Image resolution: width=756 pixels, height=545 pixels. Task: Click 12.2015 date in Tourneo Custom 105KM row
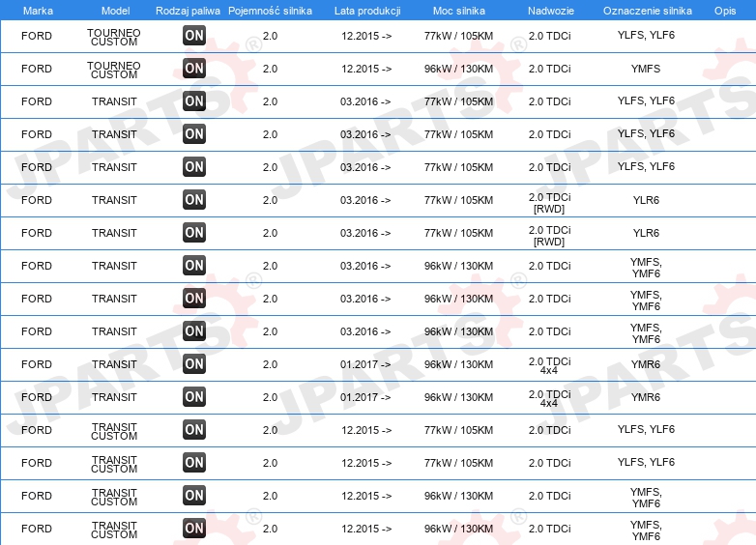pyautogui.click(x=366, y=36)
